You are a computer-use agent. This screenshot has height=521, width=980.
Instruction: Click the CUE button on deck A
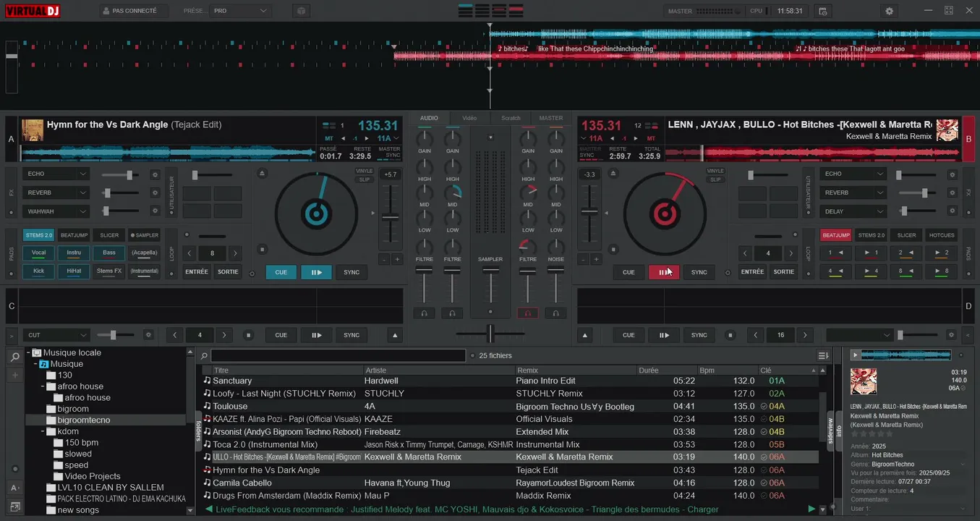(281, 272)
